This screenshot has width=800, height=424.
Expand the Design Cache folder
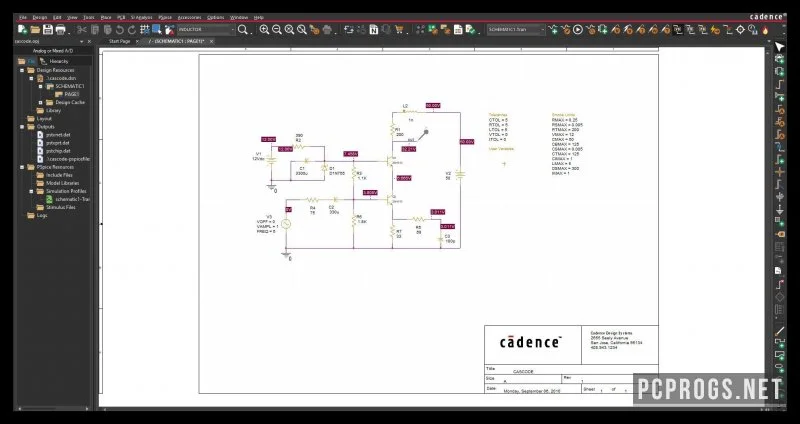click(x=40, y=103)
